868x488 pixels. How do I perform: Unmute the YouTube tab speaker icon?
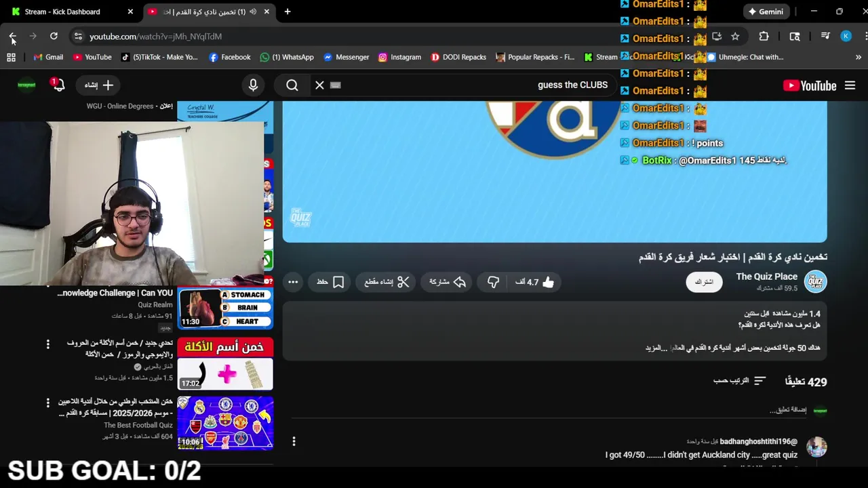point(253,12)
